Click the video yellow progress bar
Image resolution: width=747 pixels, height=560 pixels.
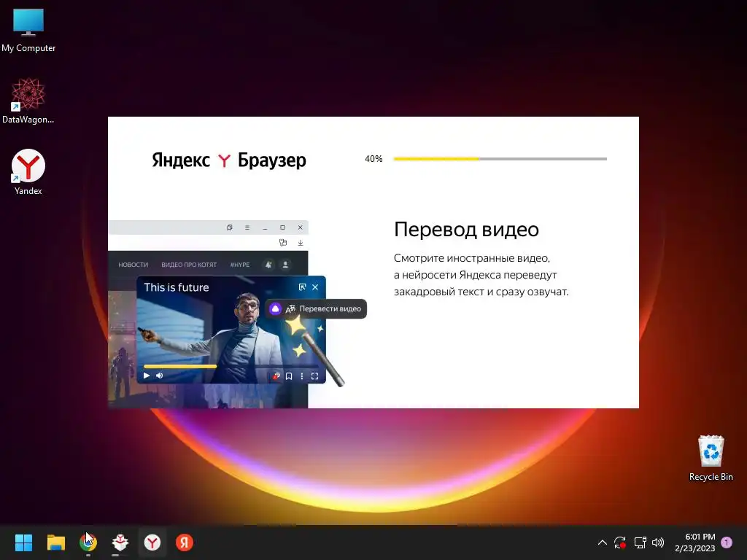pos(180,366)
